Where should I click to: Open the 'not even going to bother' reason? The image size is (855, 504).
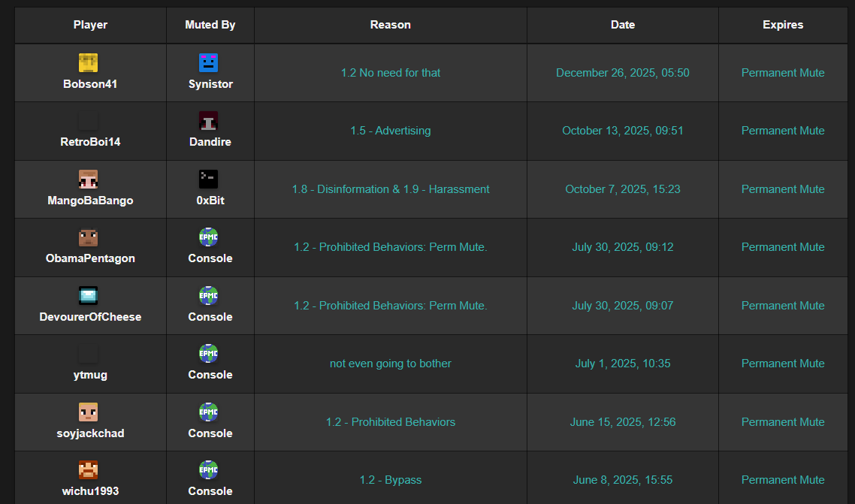[x=390, y=364]
